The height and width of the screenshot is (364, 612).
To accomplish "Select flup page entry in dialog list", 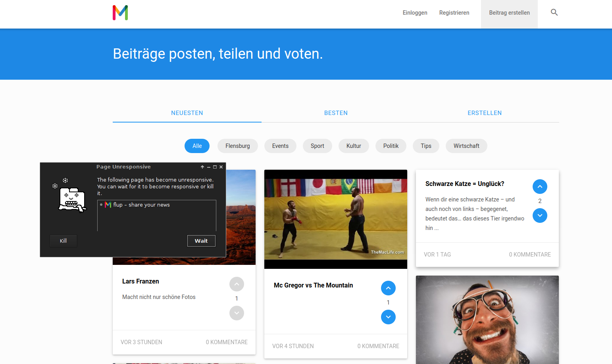I will [x=141, y=205].
